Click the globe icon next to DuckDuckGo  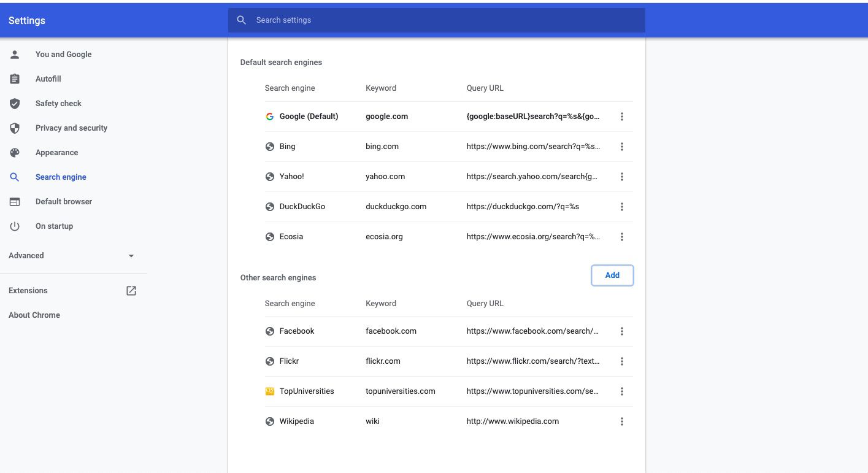pyautogui.click(x=269, y=207)
